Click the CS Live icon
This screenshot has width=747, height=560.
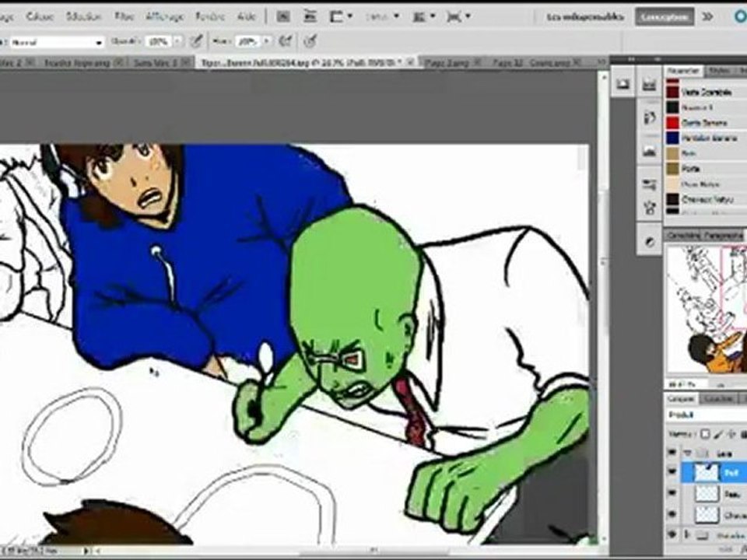tap(740, 17)
